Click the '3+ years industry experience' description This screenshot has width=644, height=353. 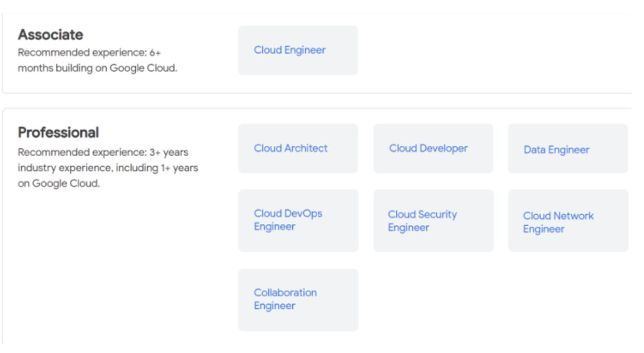pos(108,168)
